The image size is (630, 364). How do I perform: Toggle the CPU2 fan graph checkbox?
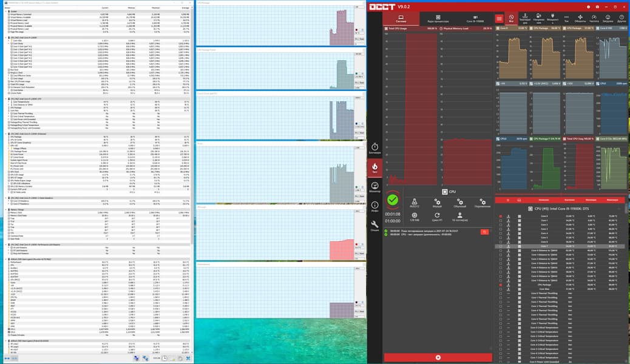coord(498,138)
